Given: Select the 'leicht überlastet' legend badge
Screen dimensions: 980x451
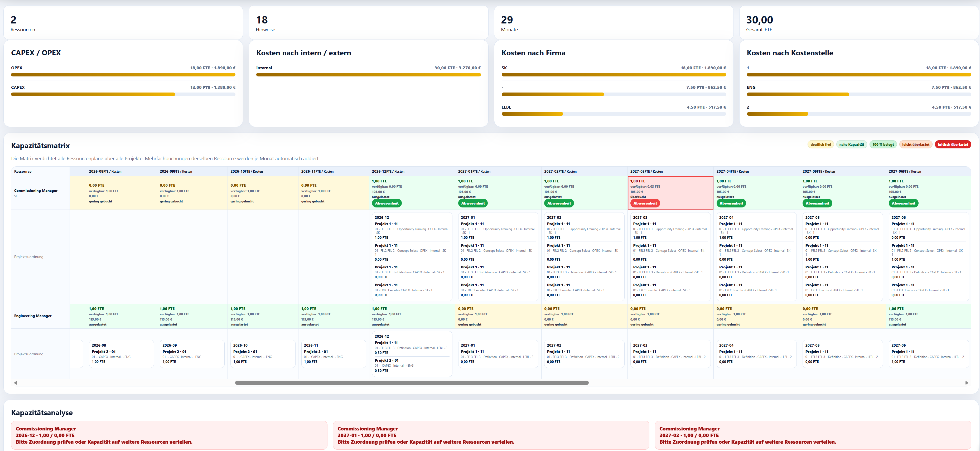Looking at the screenshot, I should 915,144.
